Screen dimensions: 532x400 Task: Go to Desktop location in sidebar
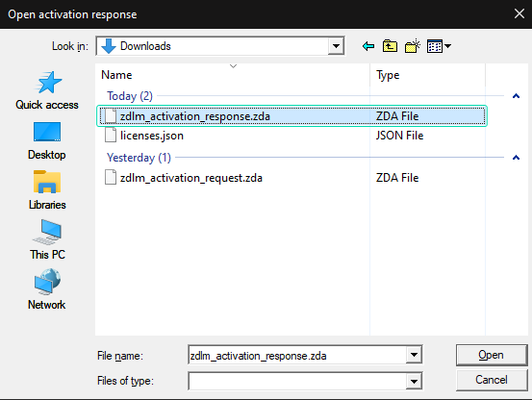[x=47, y=141]
